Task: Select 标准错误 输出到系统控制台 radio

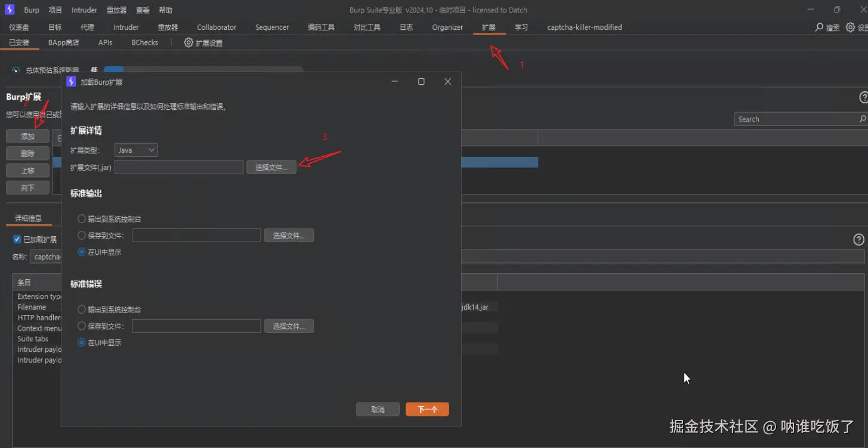Action: pos(82,310)
